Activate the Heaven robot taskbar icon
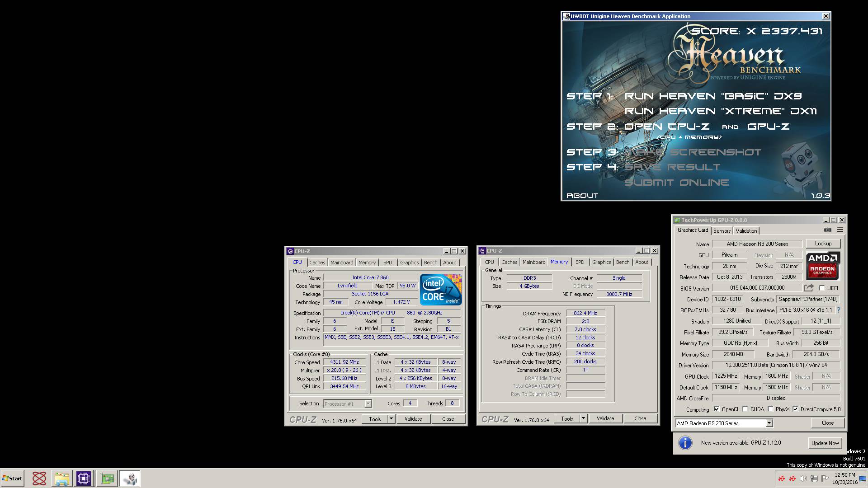Image resolution: width=868 pixels, height=488 pixels. (130, 479)
